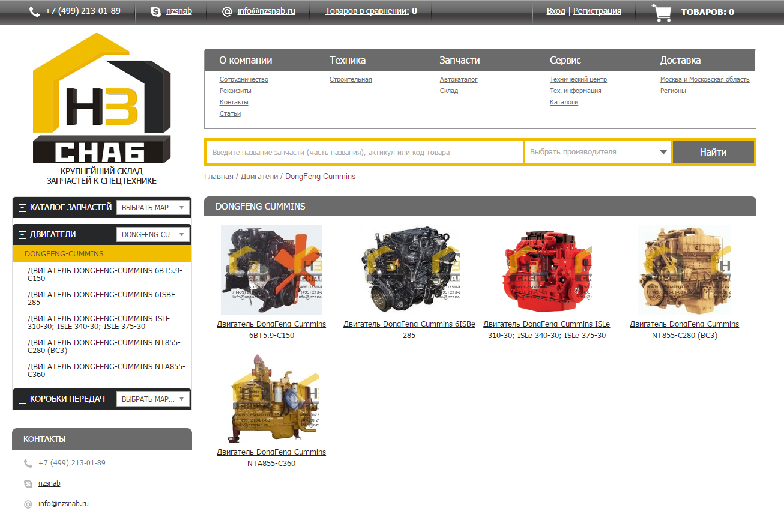
Task: Open the Статьи link
Action: tap(230, 113)
